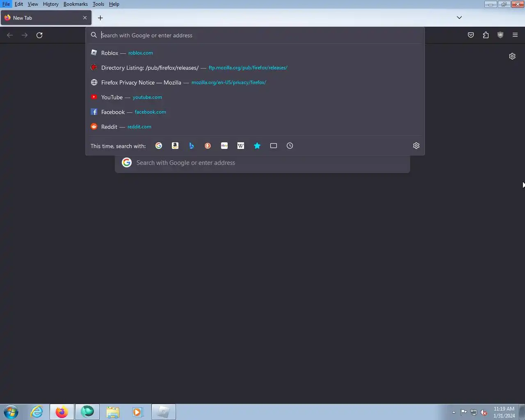Open the Edit menu
Viewport: 525px width, 420px height.
[19, 4]
